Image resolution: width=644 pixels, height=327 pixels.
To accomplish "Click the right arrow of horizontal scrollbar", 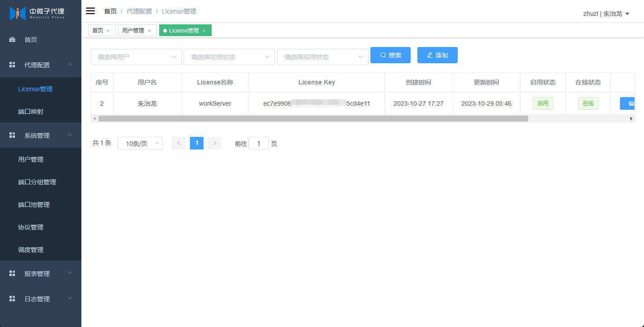I will [631, 118].
